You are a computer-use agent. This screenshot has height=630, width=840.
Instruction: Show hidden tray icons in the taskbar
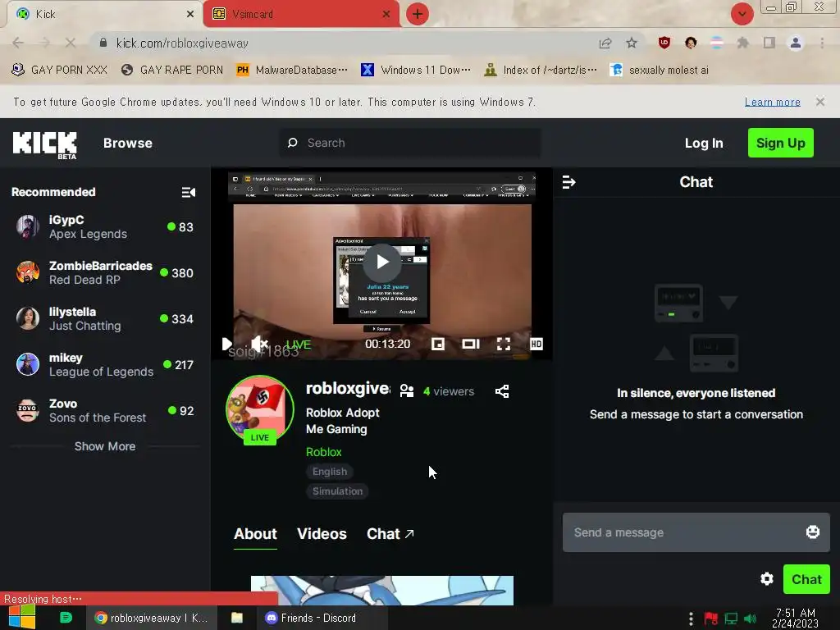point(691,619)
